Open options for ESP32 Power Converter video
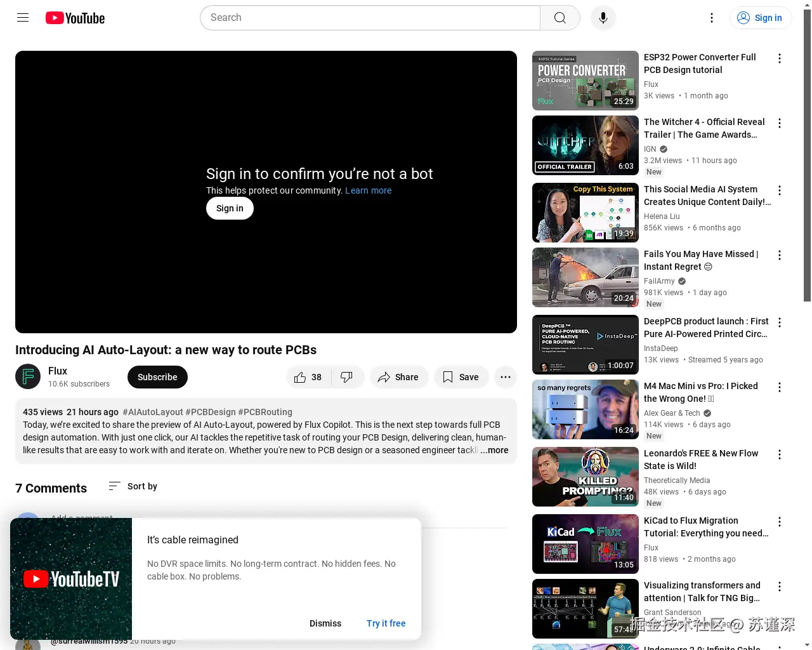This screenshot has width=812, height=650. coord(780,58)
